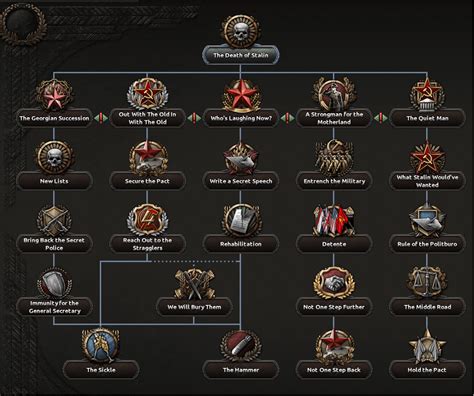Select A Strongman for the Motherland label
This screenshot has height=396, width=474.
pyautogui.click(x=334, y=118)
